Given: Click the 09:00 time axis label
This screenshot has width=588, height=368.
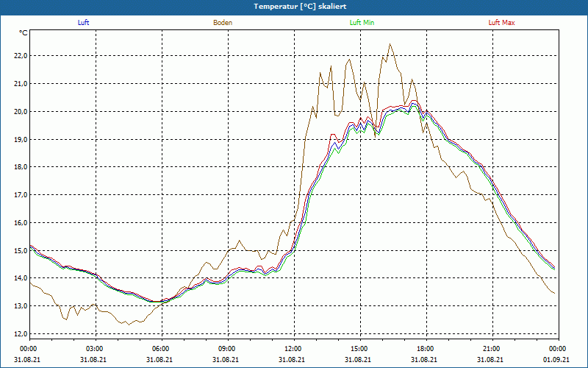Looking at the screenshot, I should pyautogui.click(x=229, y=349).
